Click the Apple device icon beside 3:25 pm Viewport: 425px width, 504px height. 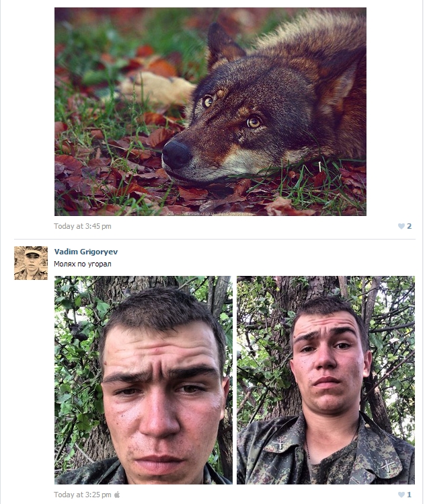[x=117, y=495]
